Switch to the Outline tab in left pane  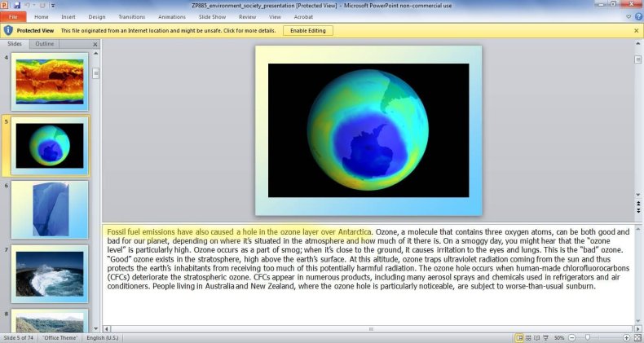44,43
